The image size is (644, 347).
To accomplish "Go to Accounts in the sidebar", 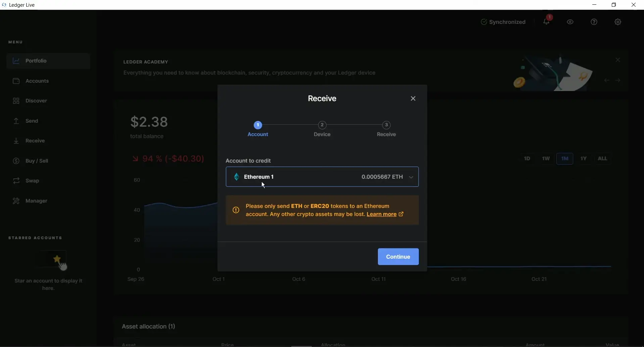I will tap(37, 81).
